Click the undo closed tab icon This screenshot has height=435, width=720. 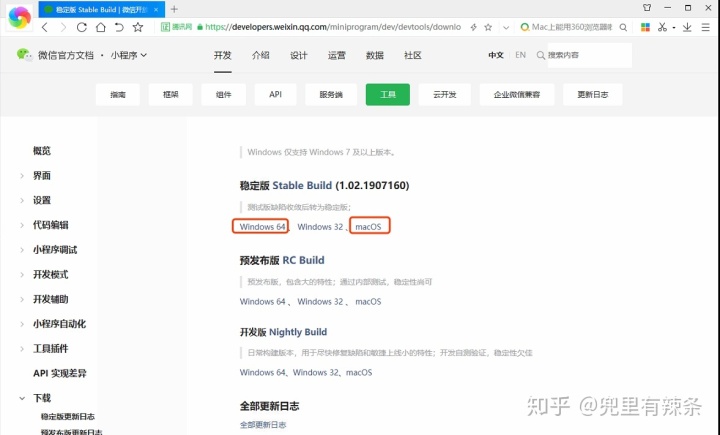point(119,27)
